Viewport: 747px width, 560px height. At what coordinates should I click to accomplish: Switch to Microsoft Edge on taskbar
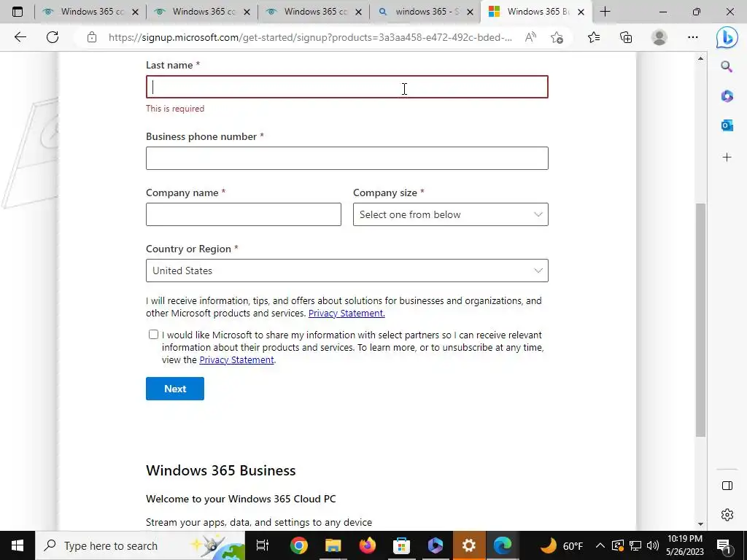pyautogui.click(x=503, y=545)
